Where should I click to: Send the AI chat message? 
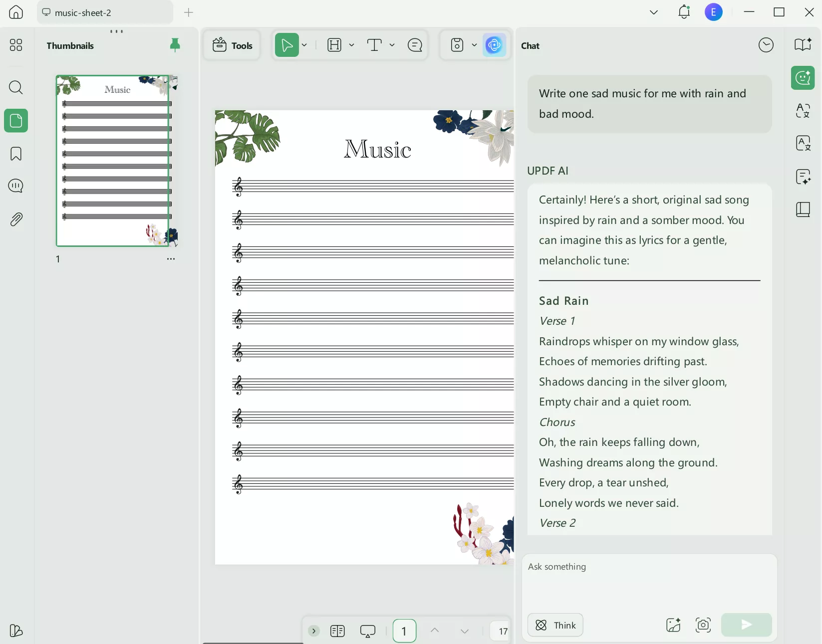click(x=746, y=625)
